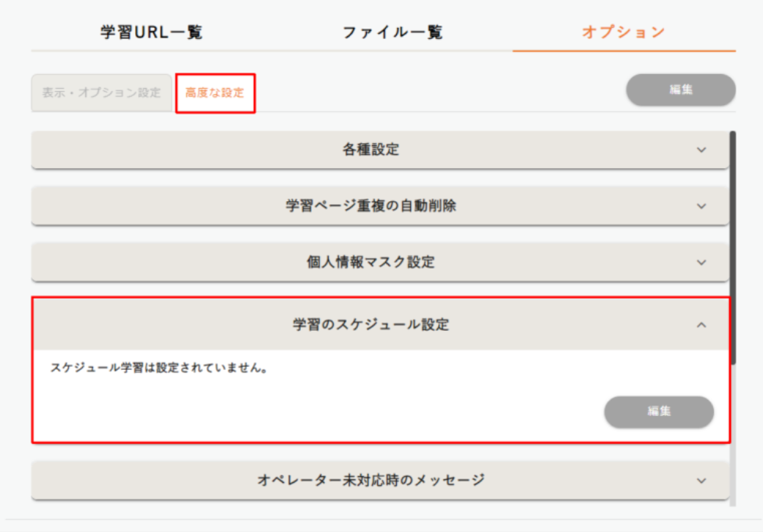763x532 pixels.
Task: Expand the 各種設定 section title
Action: [370, 150]
